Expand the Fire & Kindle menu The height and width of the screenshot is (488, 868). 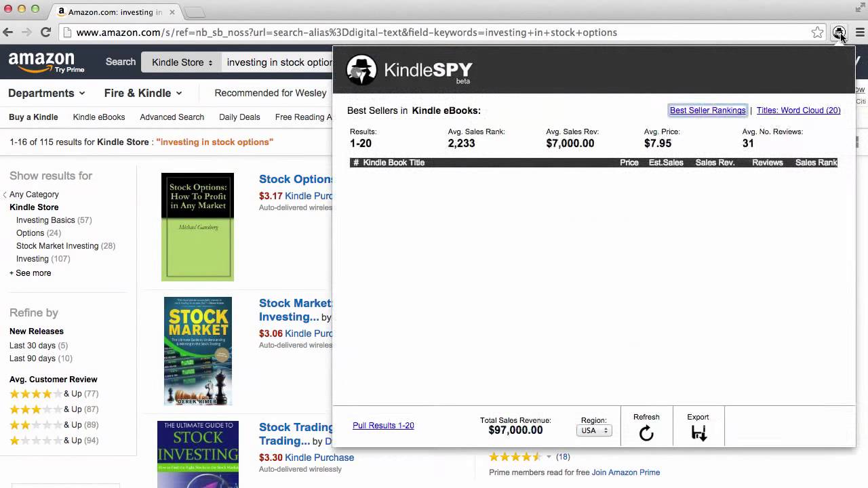point(143,93)
